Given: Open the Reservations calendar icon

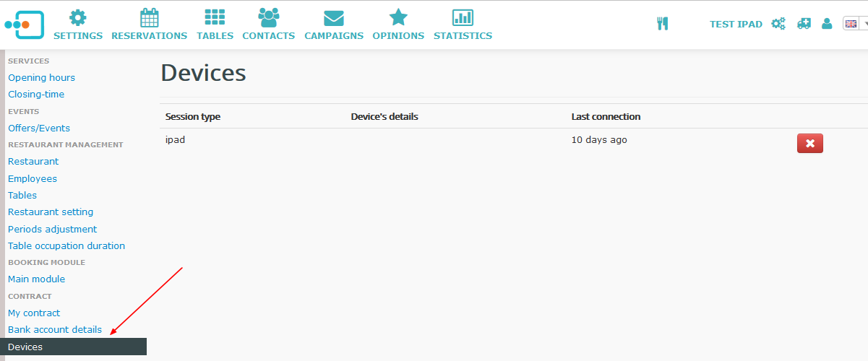Looking at the screenshot, I should pyautogui.click(x=149, y=18).
